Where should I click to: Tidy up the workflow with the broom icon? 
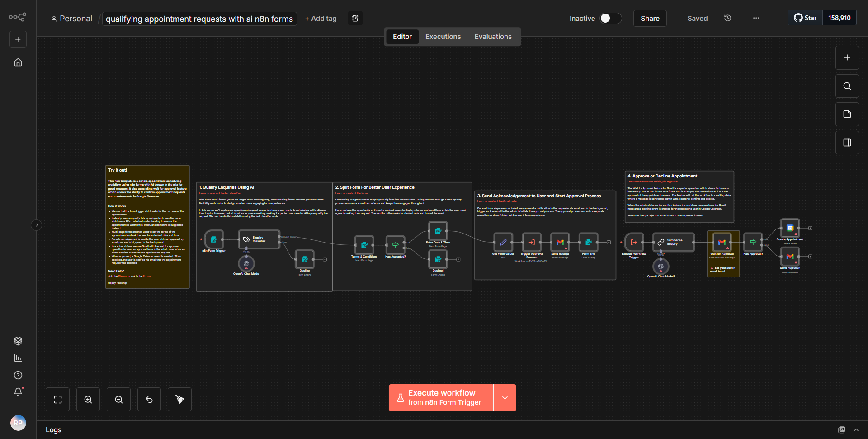179,399
